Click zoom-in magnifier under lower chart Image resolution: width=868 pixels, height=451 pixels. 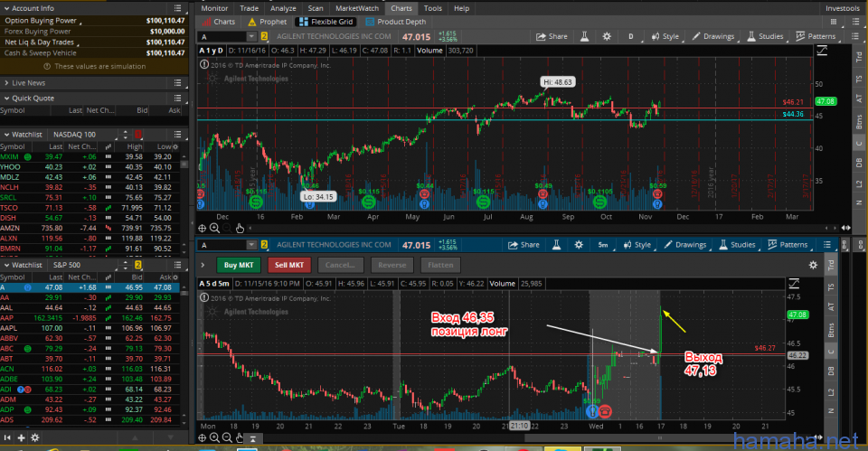(x=214, y=437)
